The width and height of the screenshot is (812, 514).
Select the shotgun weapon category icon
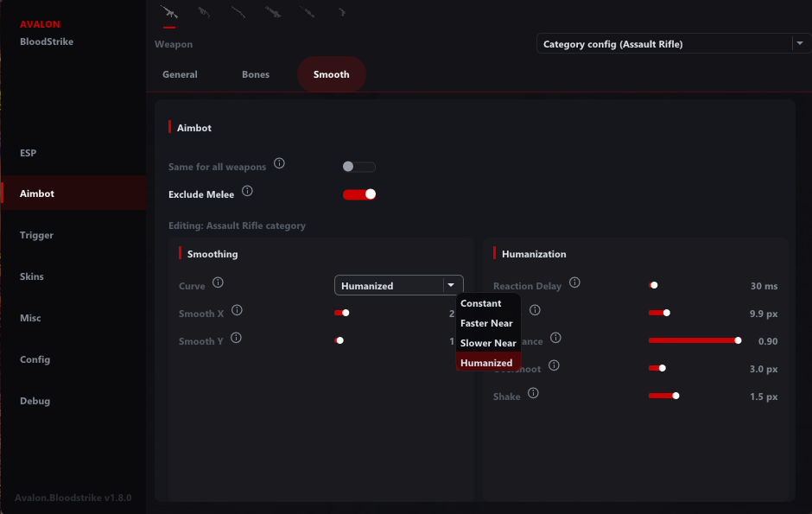[x=238, y=12]
